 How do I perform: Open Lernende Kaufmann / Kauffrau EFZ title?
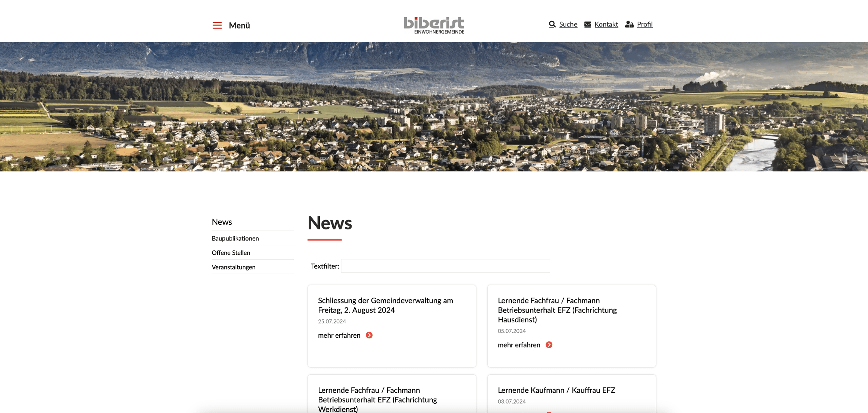point(556,390)
